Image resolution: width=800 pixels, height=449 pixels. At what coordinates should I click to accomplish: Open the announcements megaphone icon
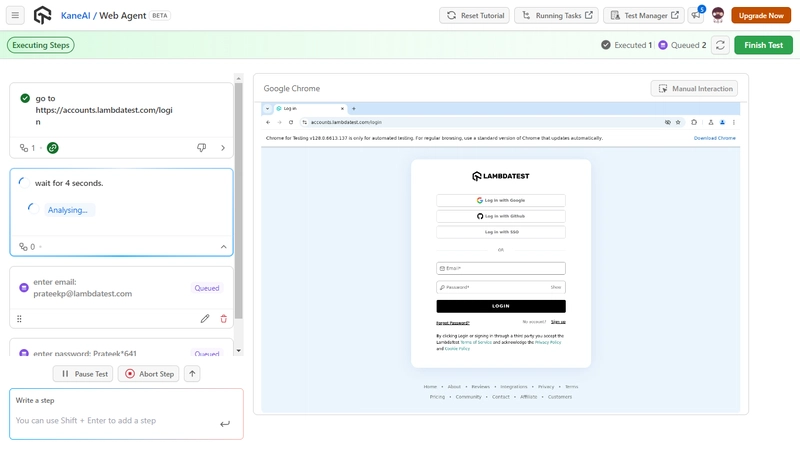click(696, 15)
